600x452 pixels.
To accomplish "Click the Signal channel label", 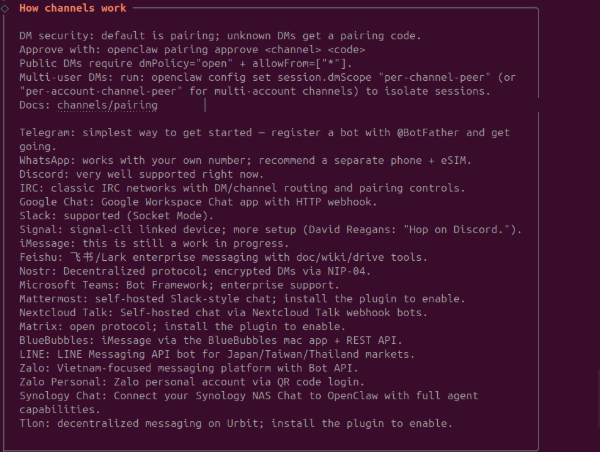I will [x=40, y=230].
